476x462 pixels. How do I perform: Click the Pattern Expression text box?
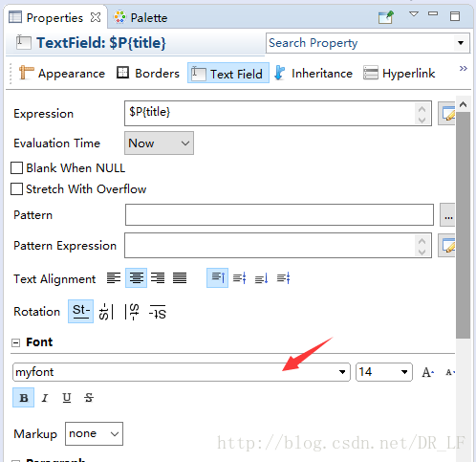(270, 245)
